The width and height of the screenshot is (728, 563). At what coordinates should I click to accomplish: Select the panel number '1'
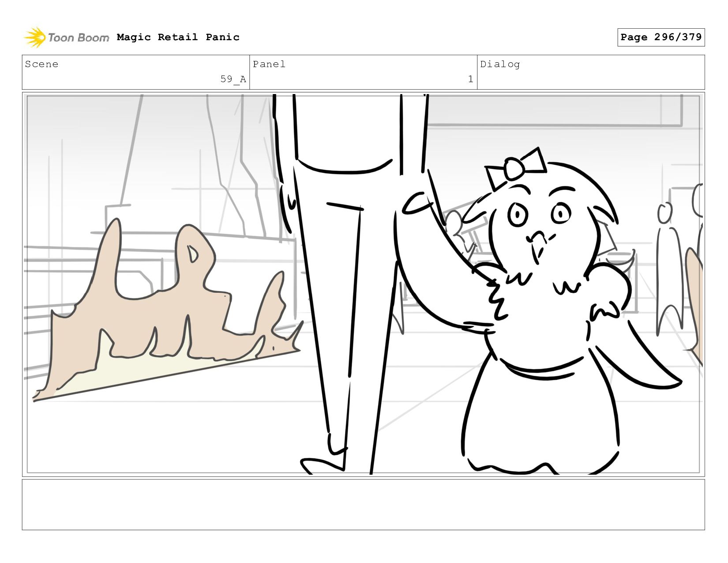470,79
